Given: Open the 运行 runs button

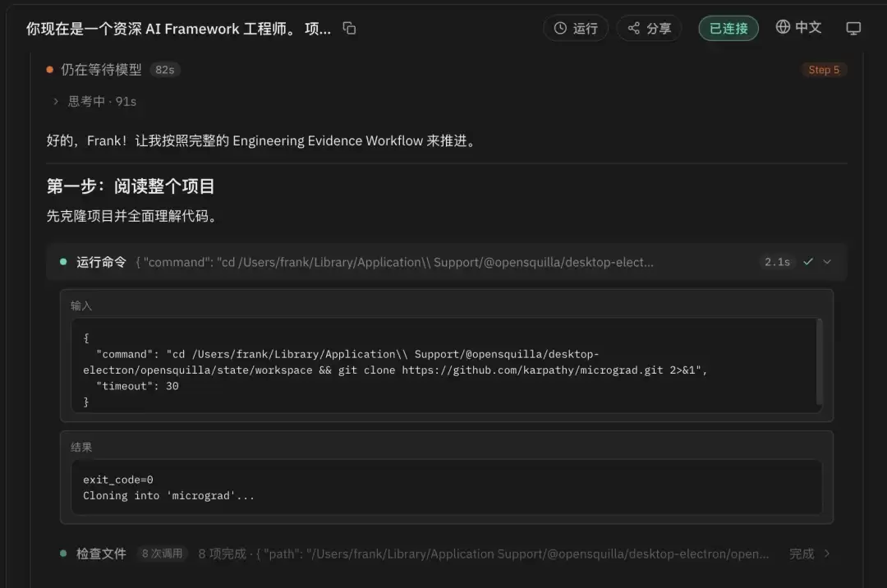Looking at the screenshot, I should [576, 28].
